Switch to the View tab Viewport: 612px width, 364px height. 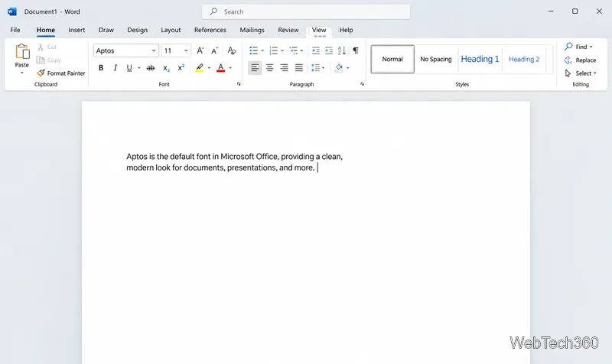[x=319, y=30]
